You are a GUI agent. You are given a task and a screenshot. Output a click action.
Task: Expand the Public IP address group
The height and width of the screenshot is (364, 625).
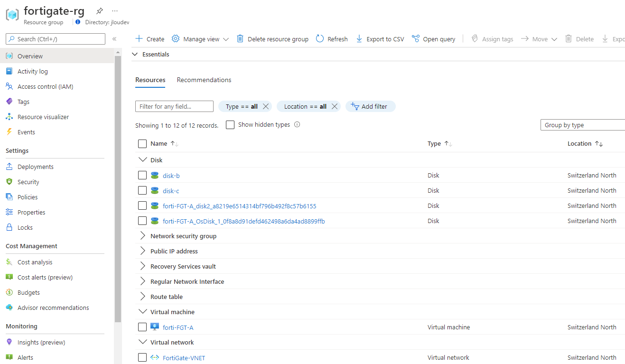click(143, 251)
